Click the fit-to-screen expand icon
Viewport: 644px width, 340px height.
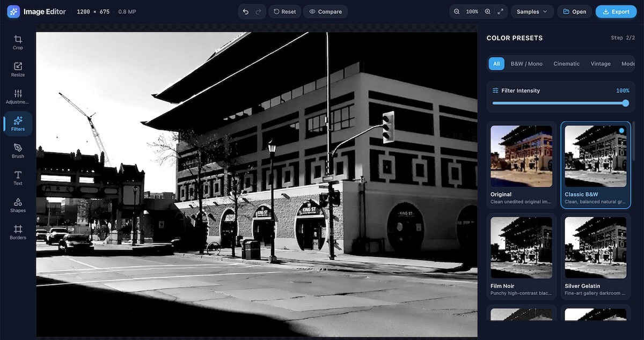500,12
